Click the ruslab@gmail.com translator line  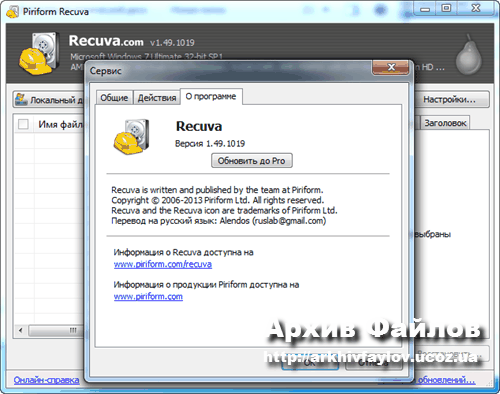219,221
